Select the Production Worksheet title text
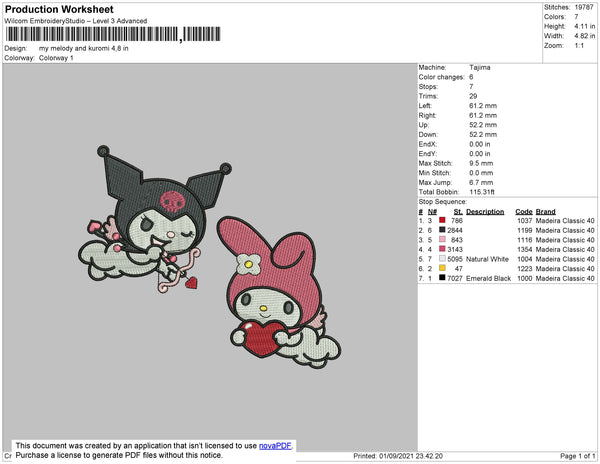 click(59, 9)
